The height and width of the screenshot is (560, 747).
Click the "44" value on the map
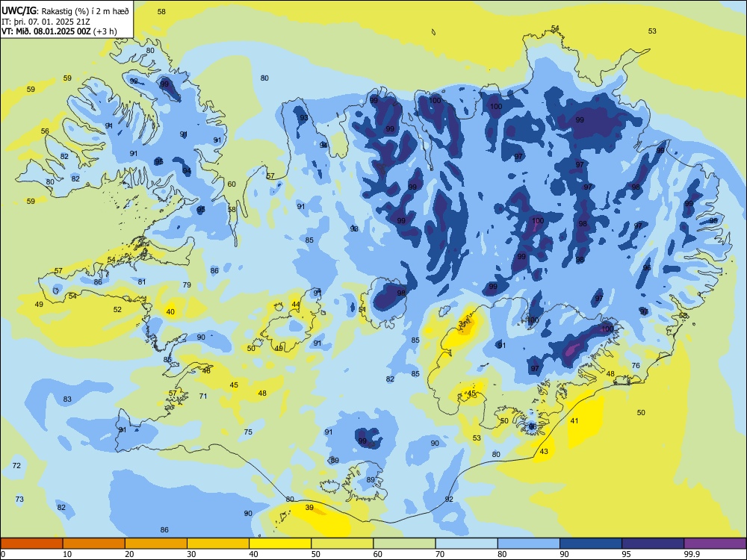[296, 305]
